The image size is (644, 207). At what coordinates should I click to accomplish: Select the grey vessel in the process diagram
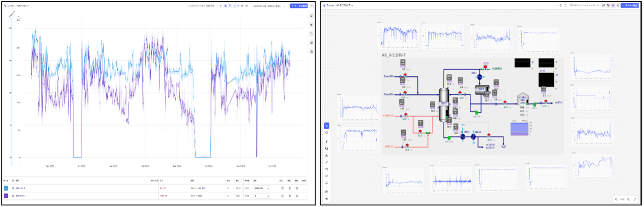444,105
